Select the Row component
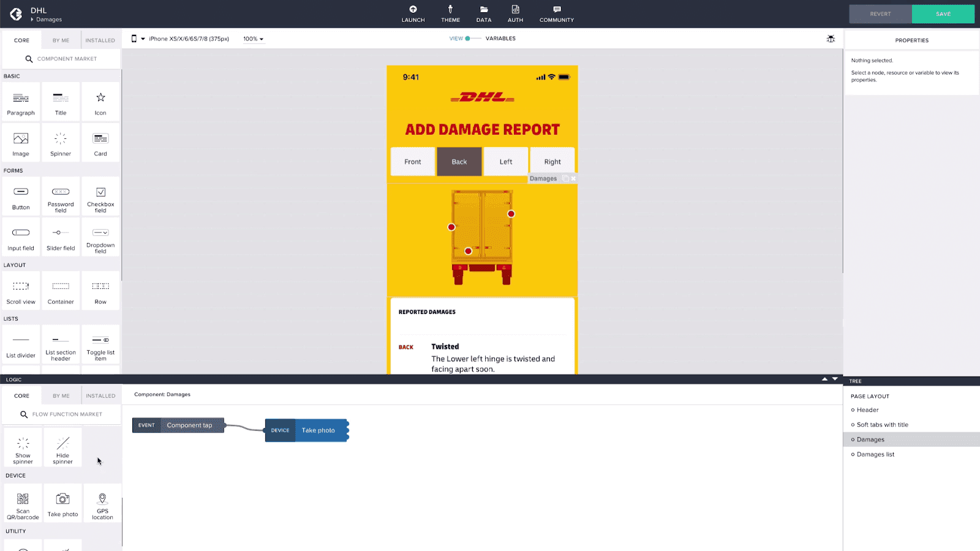The height and width of the screenshot is (551, 980). [100, 291]
